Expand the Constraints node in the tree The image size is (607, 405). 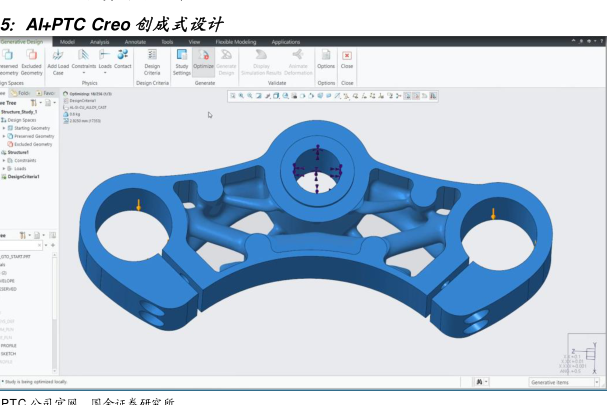[4, 160]
